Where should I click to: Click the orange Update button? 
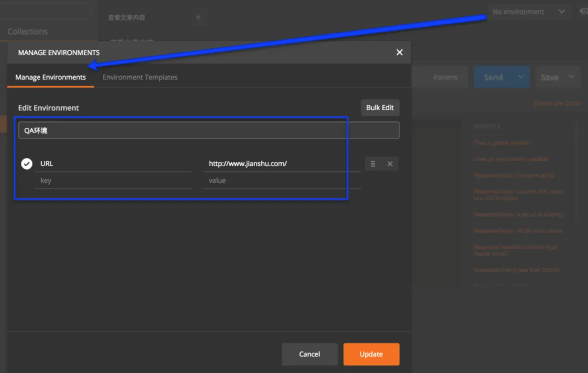click(371, 354)
